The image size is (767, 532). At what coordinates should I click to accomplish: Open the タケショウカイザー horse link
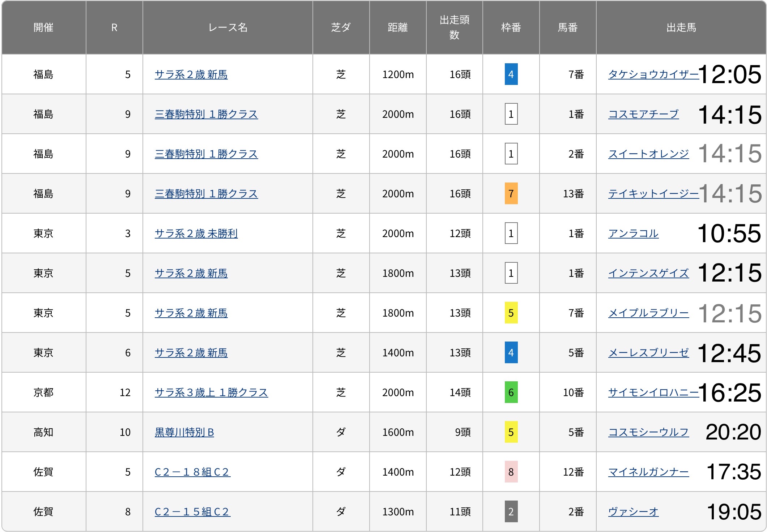[x=653, y=74]
